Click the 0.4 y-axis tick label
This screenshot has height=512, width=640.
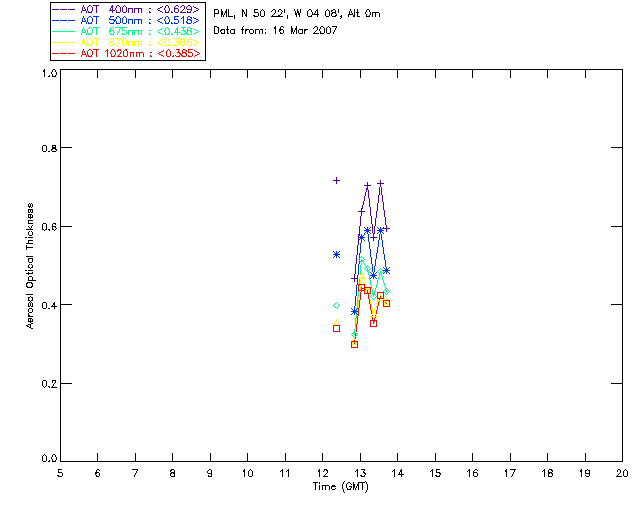coord(49,305)
